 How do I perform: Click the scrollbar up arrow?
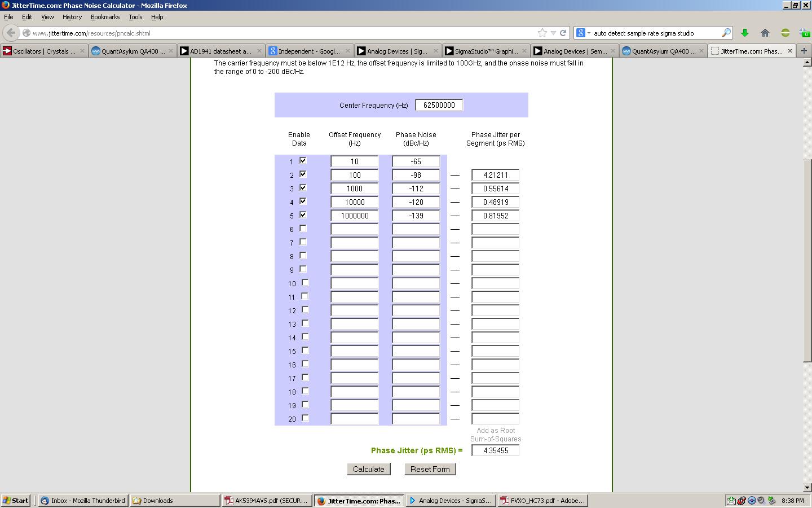pos(807,63)
